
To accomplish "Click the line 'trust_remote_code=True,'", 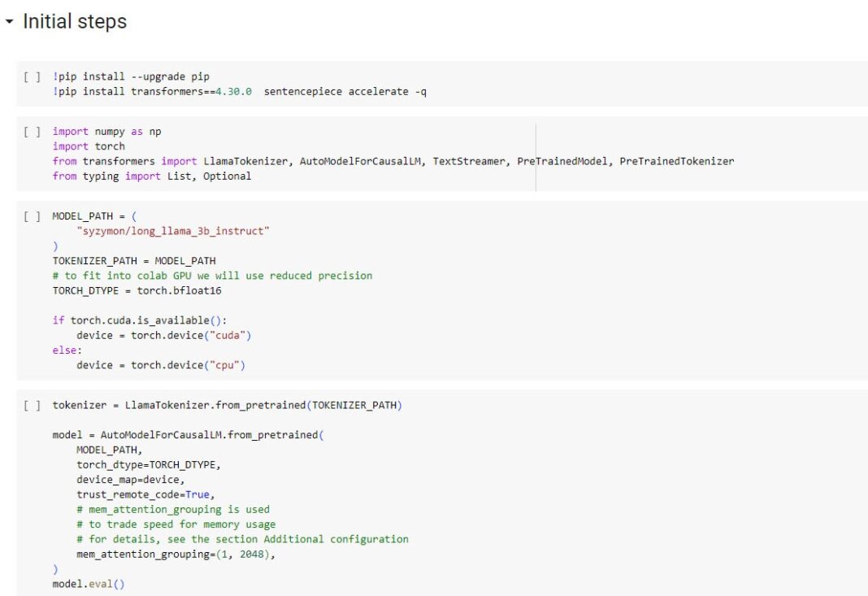I will (x=145, y=494).
